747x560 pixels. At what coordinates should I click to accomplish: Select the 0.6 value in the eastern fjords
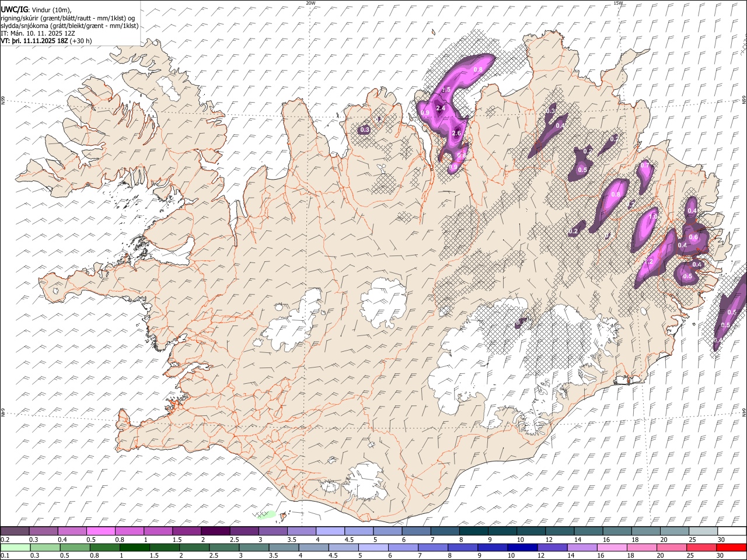point(693,237)
